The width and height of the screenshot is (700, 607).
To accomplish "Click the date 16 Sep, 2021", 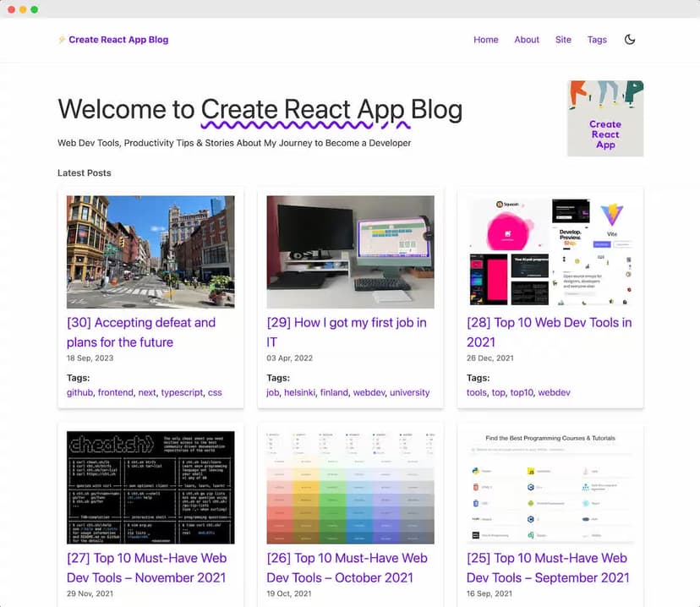I will (489, 593).
